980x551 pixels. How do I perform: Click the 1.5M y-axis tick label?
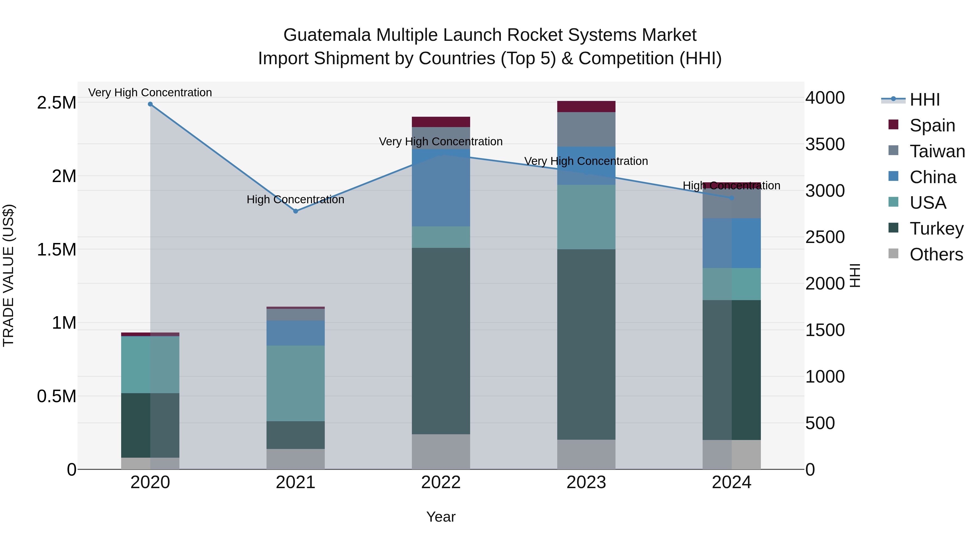(56, 250)
